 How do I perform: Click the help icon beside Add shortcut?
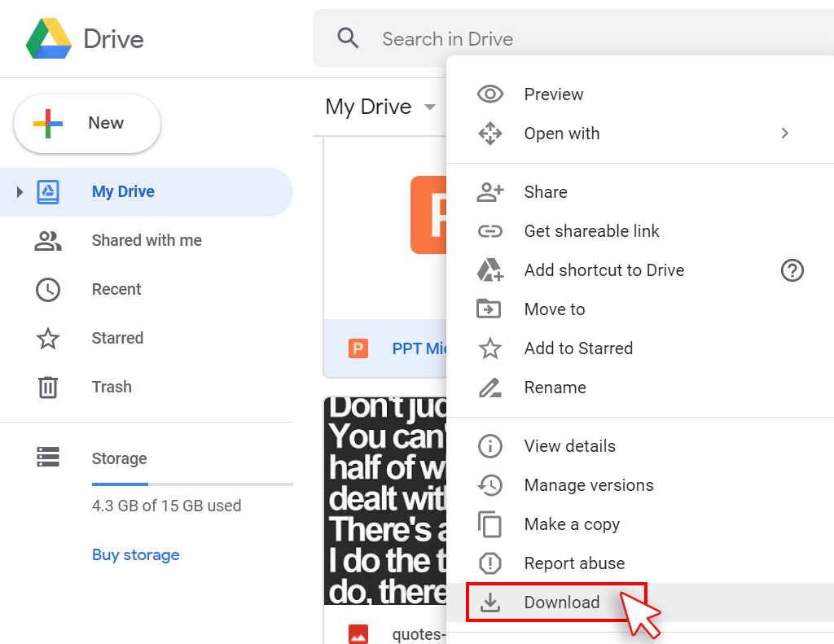click(x=792, y=270)
